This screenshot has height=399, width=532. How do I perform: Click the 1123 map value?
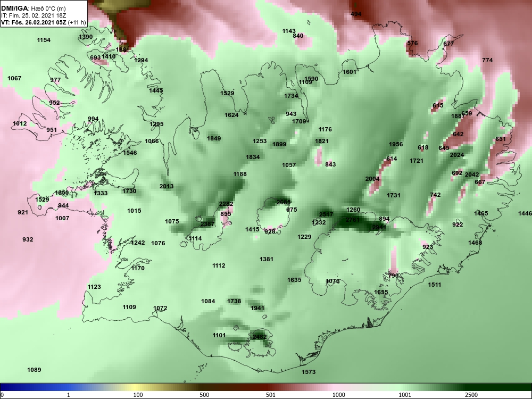point(94,287)
